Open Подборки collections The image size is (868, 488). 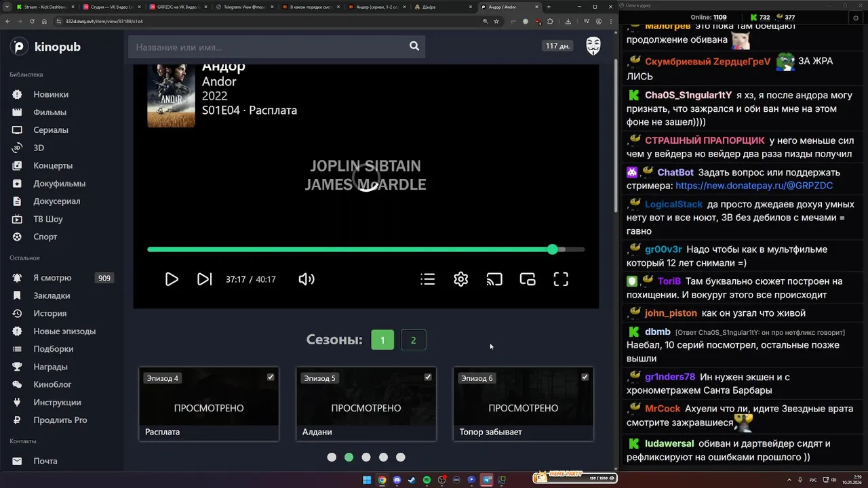click(x=53, y=349)
